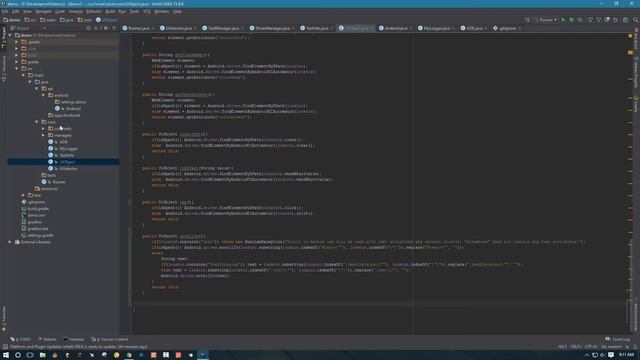Screen dimensions: 640x360
Task: Click the Debug bug icon in toolbar
Action: click(571, 20)
